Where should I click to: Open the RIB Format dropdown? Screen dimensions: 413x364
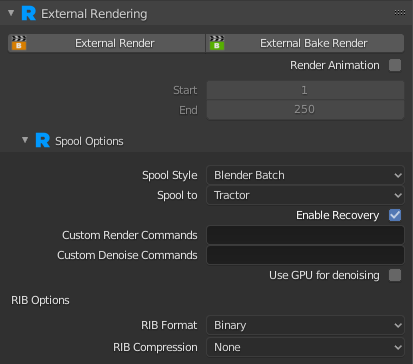(x=305, y=325)
